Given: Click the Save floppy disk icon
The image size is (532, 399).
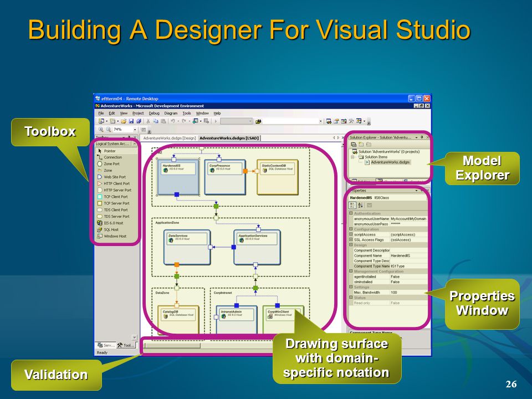Looking at the screenshot, I should click(131, 121).
